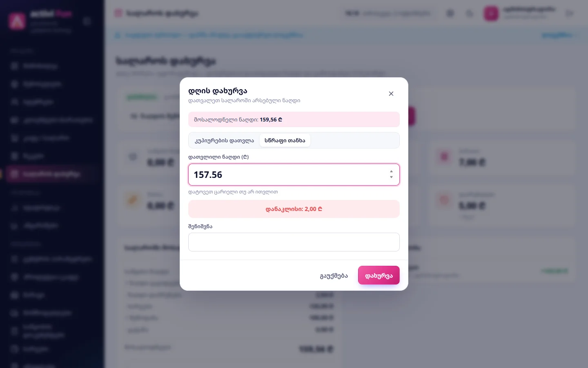Switch to კუპიურების დათვლა tab

(x=224, y=140)
